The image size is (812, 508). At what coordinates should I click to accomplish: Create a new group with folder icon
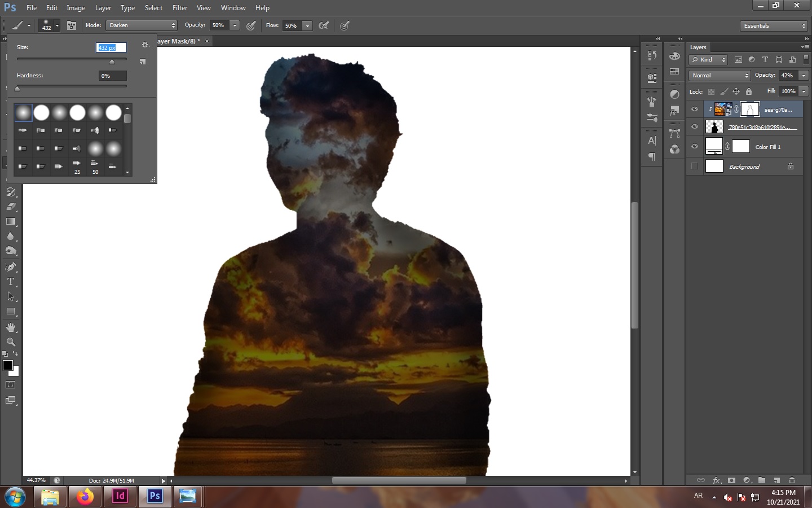tap(762, 480)
